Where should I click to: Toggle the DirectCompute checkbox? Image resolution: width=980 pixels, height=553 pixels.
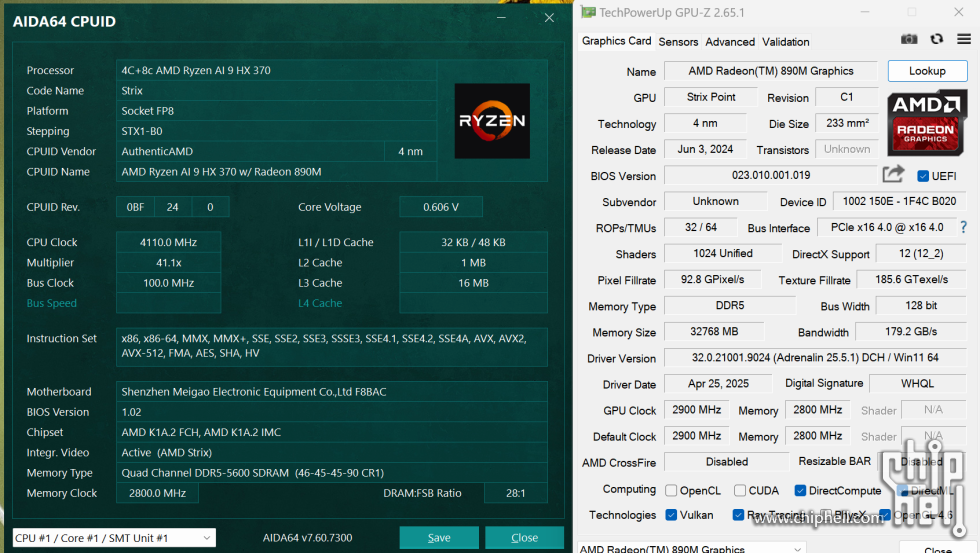click(x=800, y=491)
